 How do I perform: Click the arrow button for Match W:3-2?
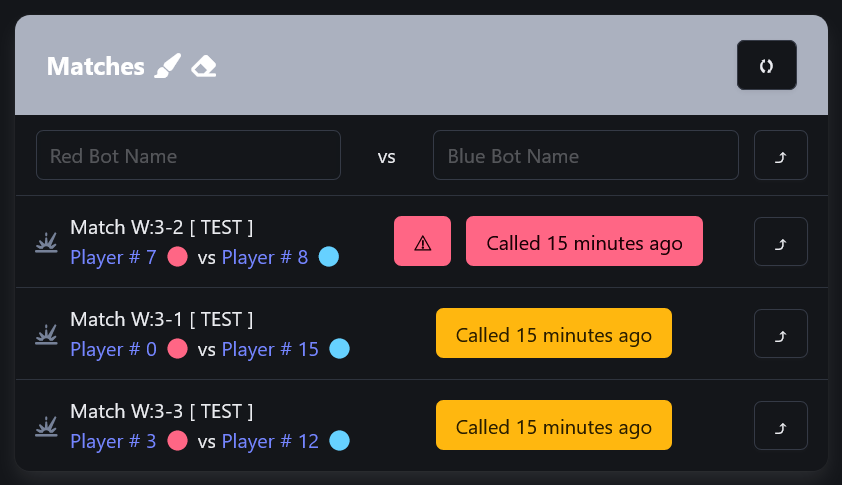click(780, 242)
